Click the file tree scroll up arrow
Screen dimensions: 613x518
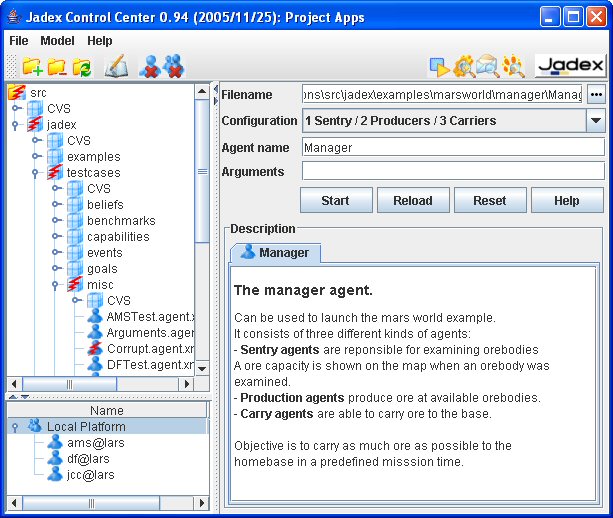202,91
